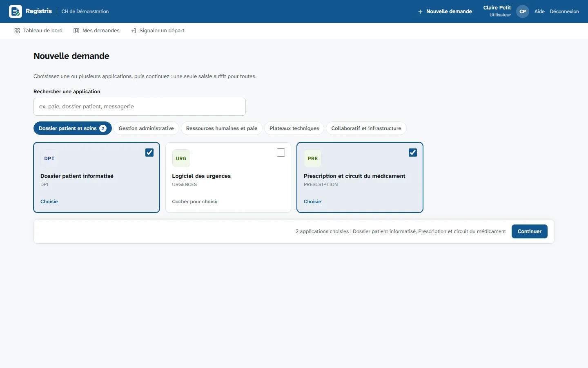Select Collaboratif et infrastructure category

tap(366, 128)
